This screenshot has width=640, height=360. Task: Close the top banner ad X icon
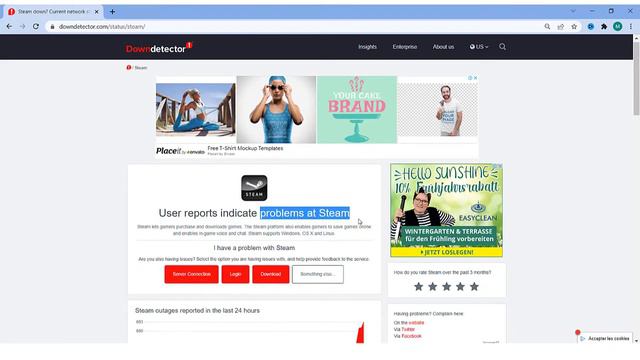coord(475,78)
